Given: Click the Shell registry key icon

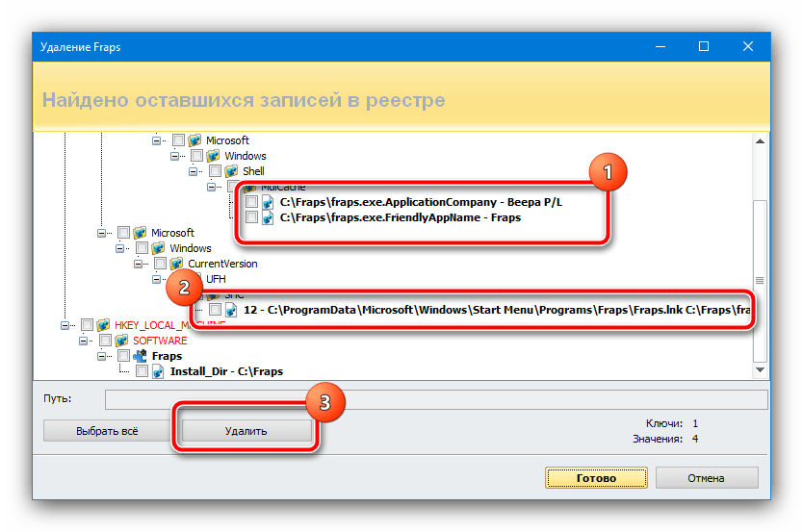Looking at the screenshot, I should [232, 171].
